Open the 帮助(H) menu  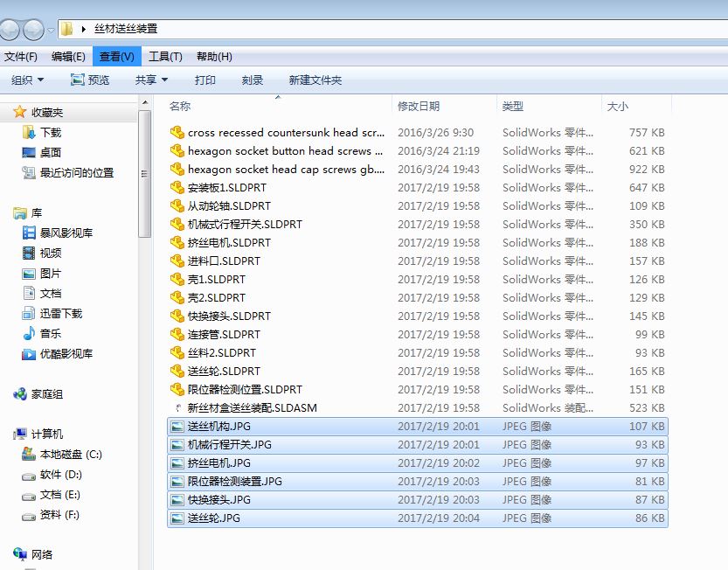(x=214, y=57)
